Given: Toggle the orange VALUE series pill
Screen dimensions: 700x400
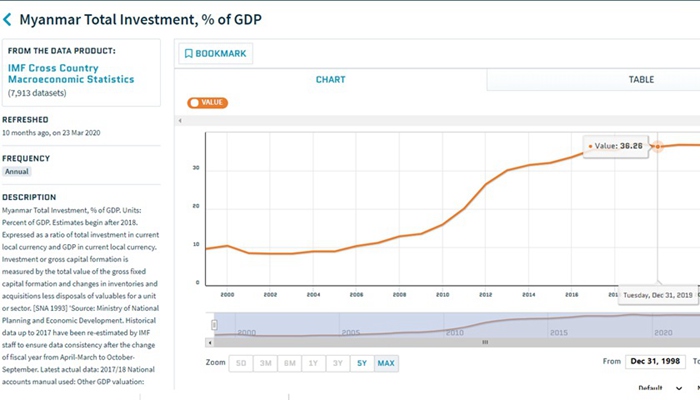Looking at the screenshot, I should [x=207, y=102].
